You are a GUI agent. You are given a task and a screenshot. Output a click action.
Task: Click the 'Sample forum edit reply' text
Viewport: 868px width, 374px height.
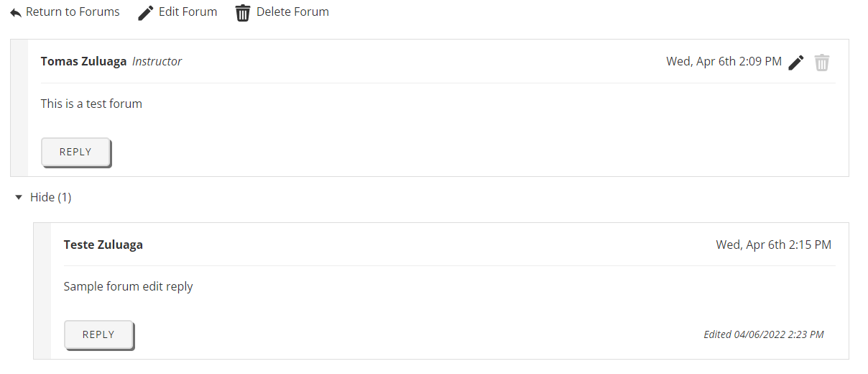click(129, 286)
